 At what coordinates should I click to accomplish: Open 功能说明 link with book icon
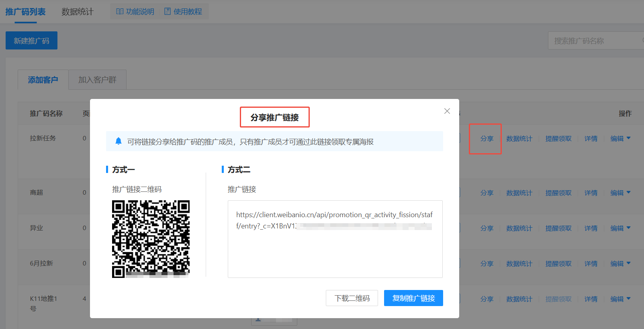click(135, 12)
